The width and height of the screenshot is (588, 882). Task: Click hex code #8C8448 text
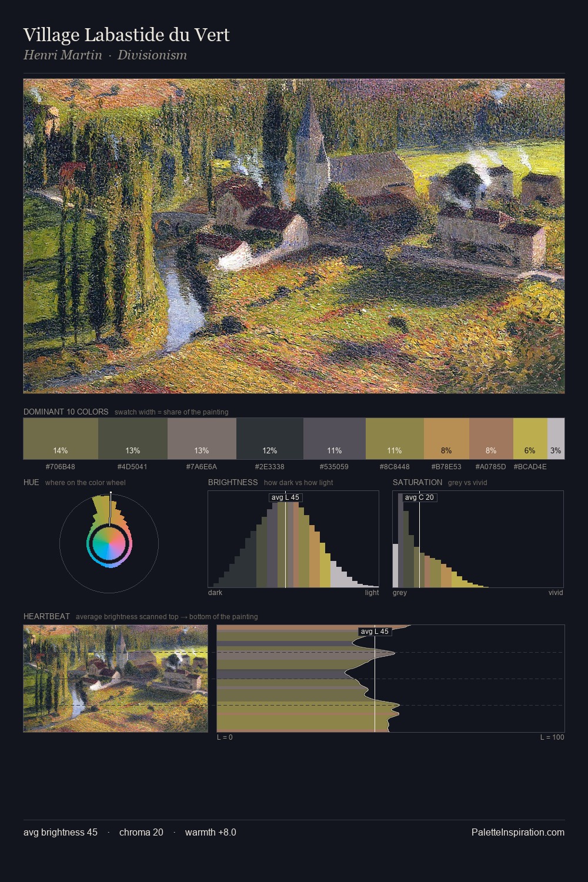[395, 467]
